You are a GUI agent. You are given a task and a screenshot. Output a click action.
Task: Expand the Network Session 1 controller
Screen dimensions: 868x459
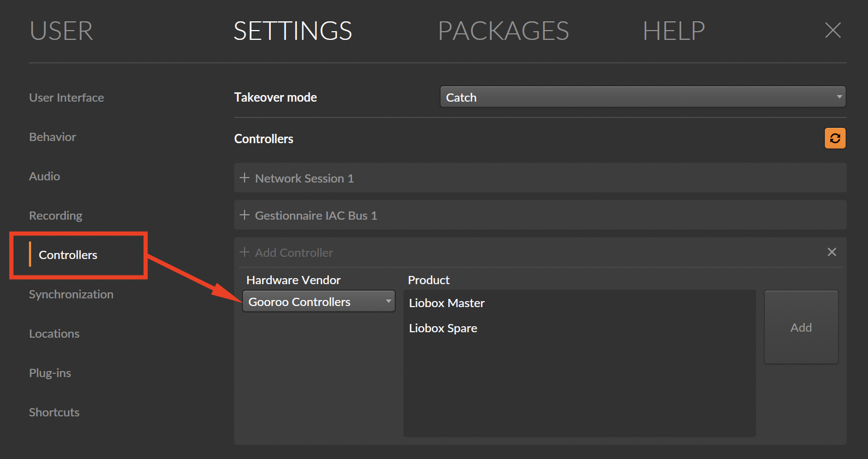tap(245, 178)
